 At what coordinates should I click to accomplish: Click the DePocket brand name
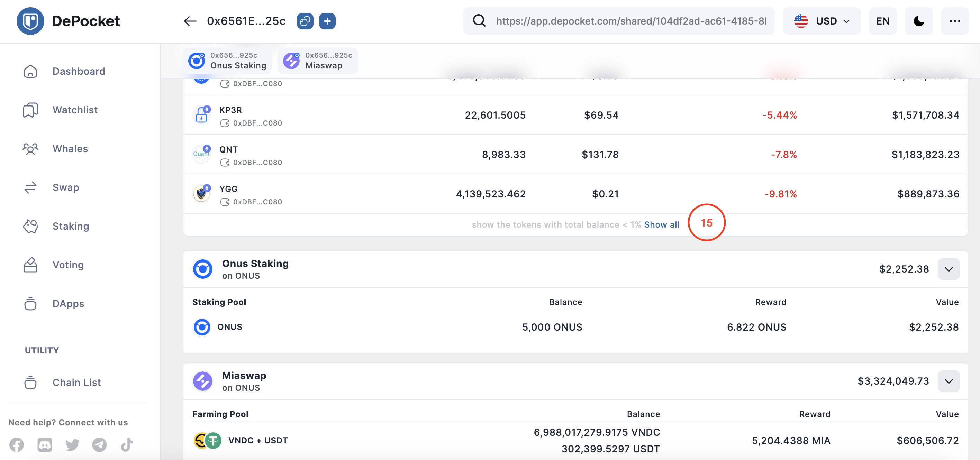pos(85,21)
